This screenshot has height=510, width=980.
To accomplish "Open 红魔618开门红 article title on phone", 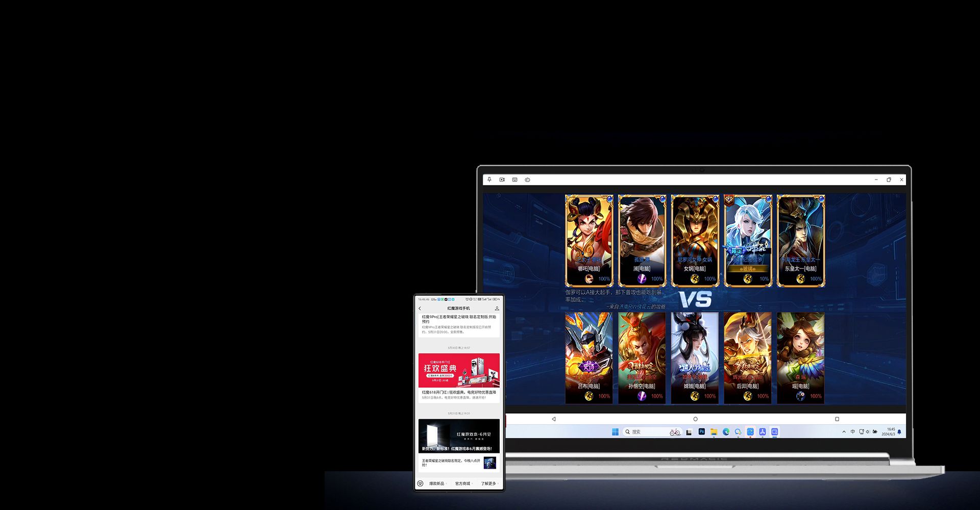I will pos(459,392).
